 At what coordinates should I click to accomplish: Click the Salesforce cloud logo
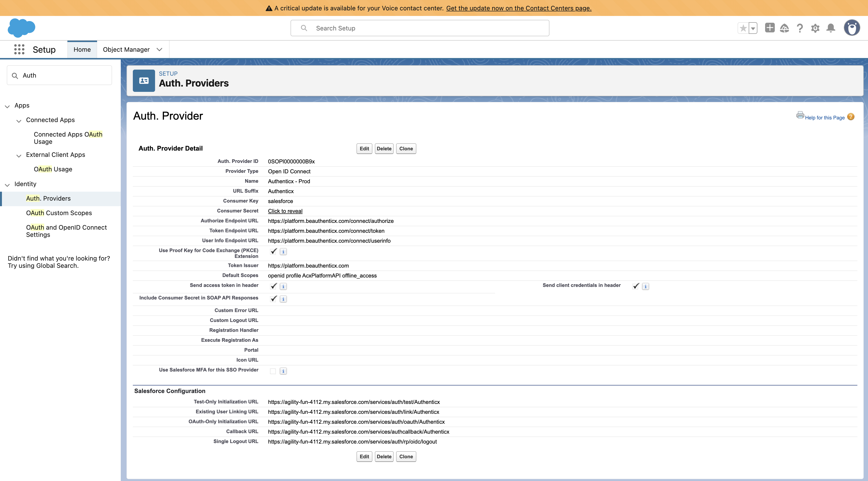[x=21, y=28]
